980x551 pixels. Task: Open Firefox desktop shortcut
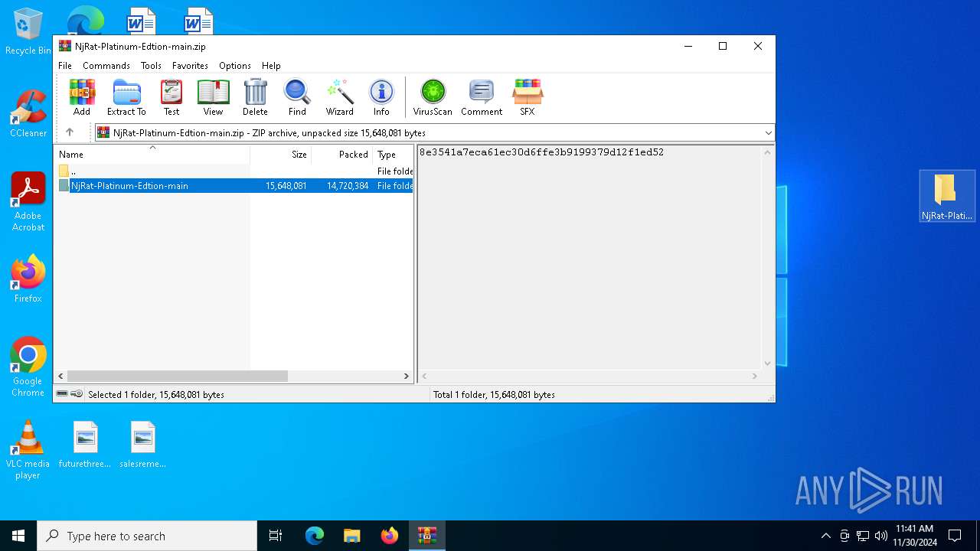point(28,279)
